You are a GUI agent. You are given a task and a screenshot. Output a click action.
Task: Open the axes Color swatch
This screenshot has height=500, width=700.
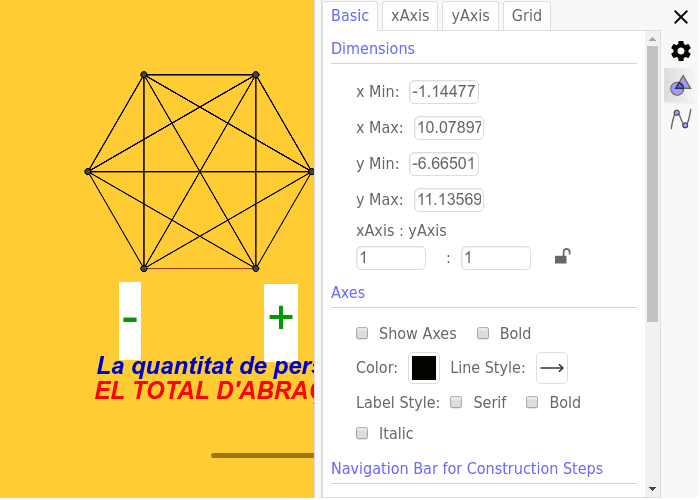424,368
